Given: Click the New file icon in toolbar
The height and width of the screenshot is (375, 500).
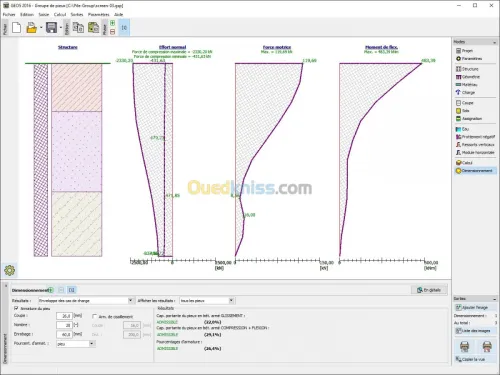Looking at the screenshot, I should tap(17, 28).
